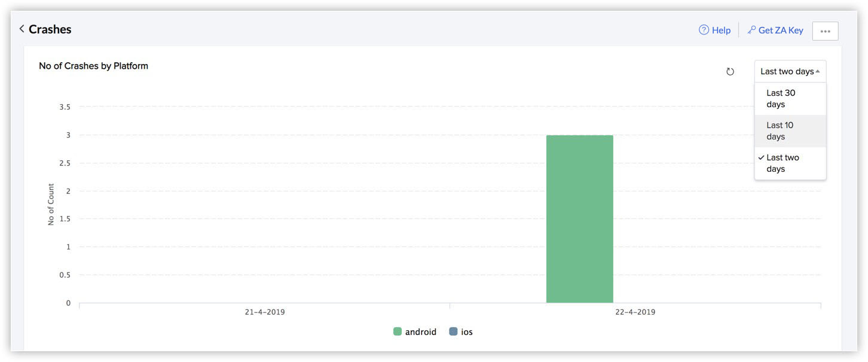This screenshot has height=362, width=868.
Task: Go back using the arrow beside Crashes
Action: tap(22, 29)
